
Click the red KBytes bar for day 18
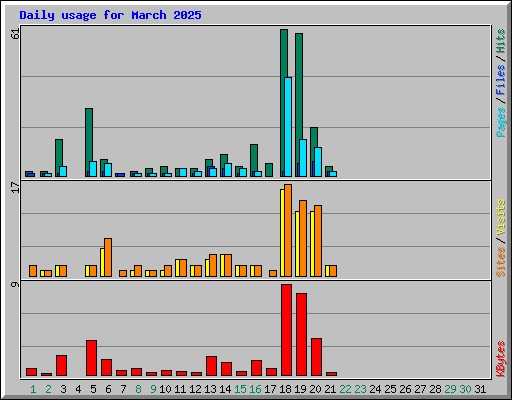click(x=286, y=330)
